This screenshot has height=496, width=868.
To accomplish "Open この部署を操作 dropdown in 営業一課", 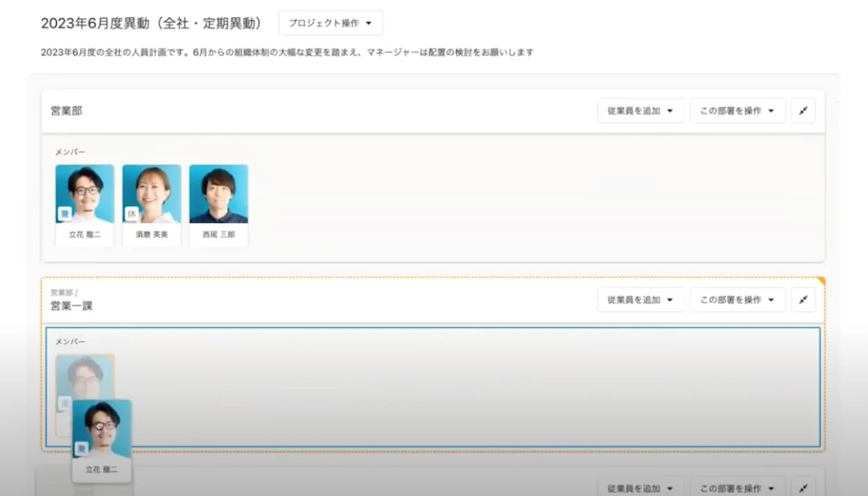I will click(737, 300).
